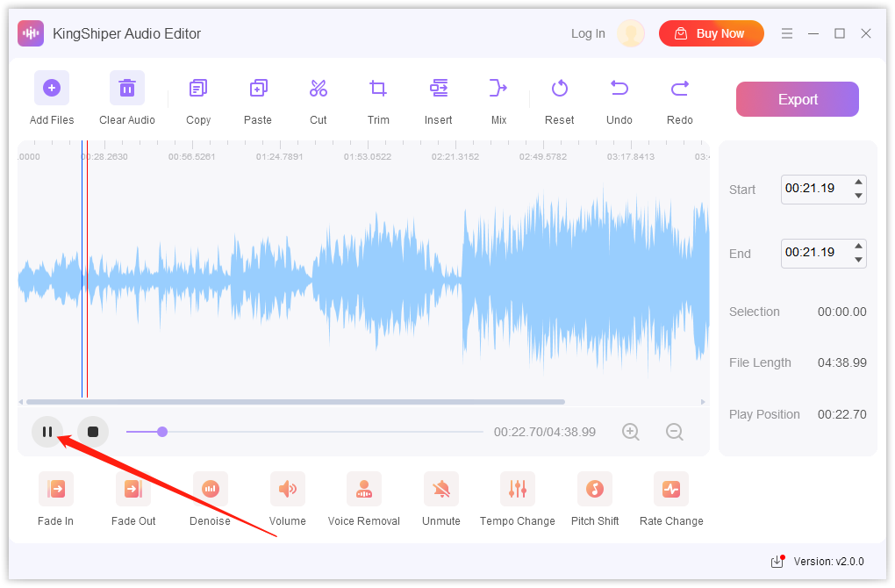Open the Rate Change tool
The height and width of the screenshot is (588, 895).
coord(671,489)
